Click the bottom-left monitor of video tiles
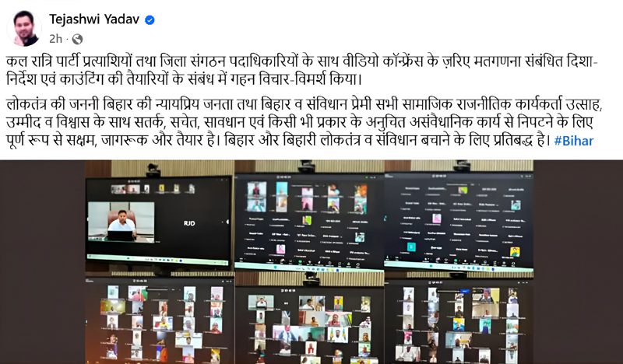623x364 pixels. coord(160,320)
